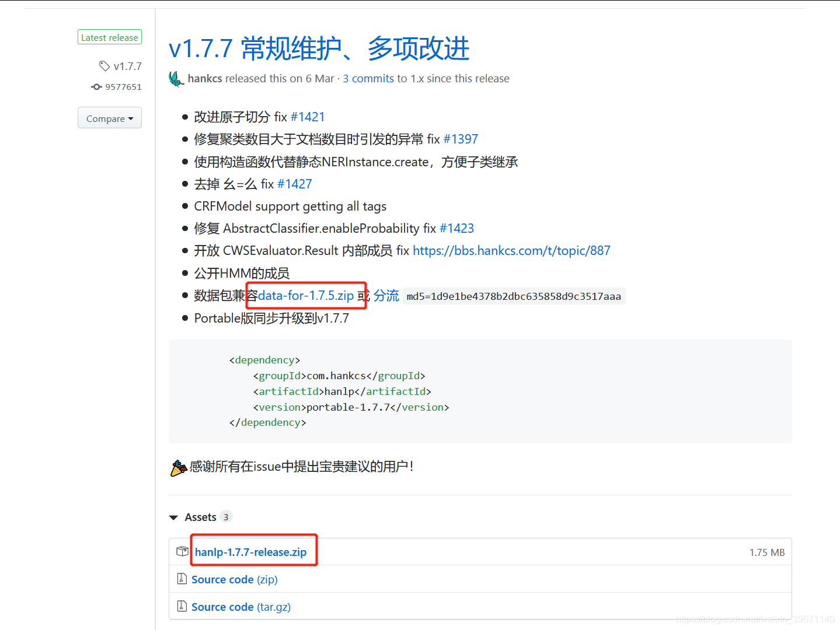Open issue #1423 link

[456, 228]
